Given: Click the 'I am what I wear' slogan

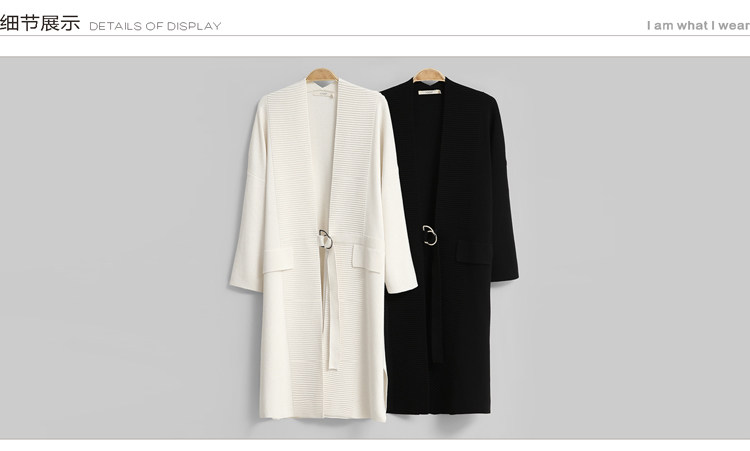Looking at the screenshot, I should tap(698, 25).
